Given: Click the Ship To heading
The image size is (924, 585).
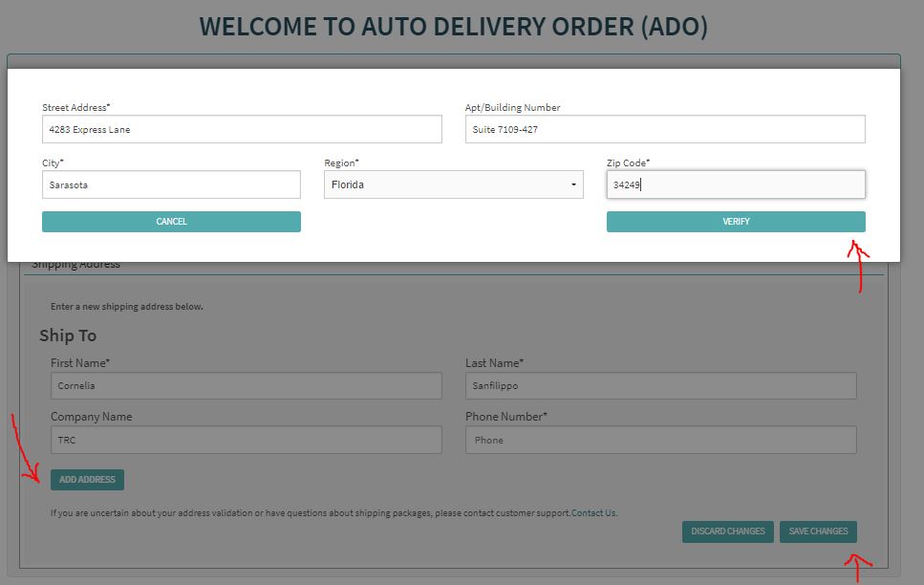Looking at the screenshot, I should coord(68,336).
